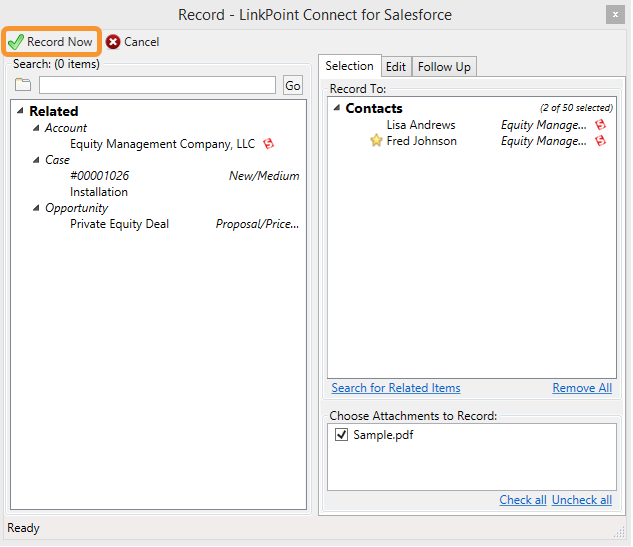Uncheck the Sample.pdf attachment checkbox
This screenshot has height=547, width=633.
[x=342, y=435]
